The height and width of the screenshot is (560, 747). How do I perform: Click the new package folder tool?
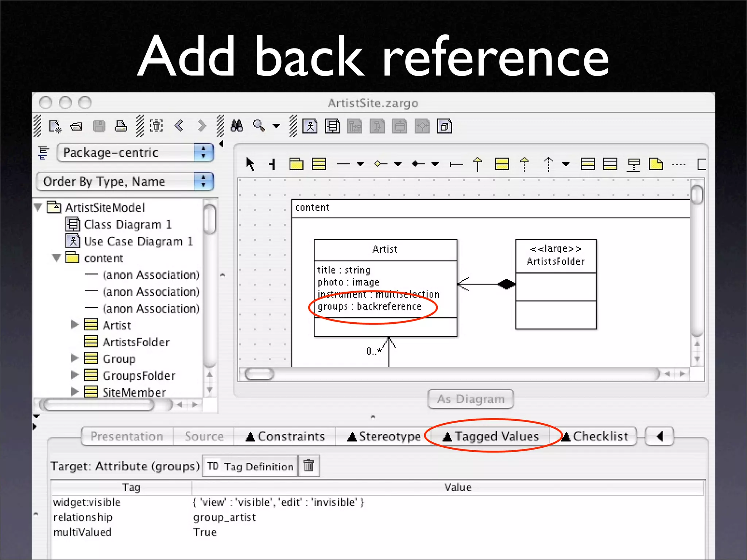[x=296, y=164]
